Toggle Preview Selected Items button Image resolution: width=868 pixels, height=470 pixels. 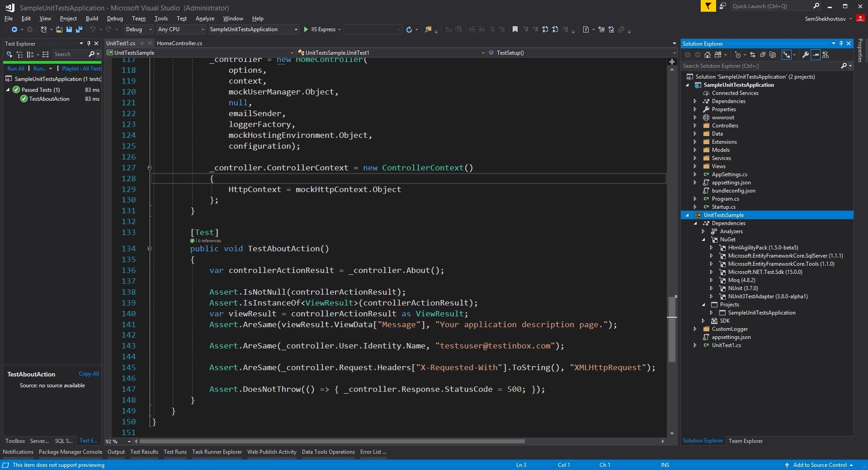tap(816, 55)
